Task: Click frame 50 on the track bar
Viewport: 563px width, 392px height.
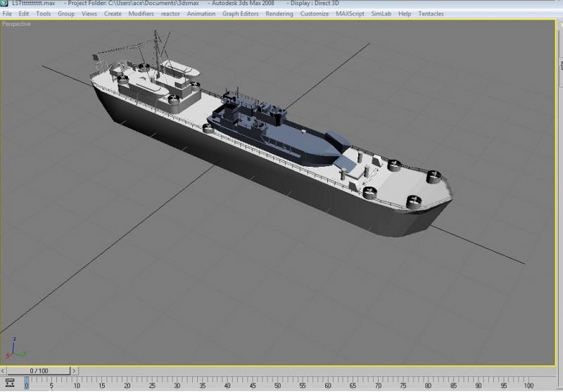Action: tap(277, 385)
